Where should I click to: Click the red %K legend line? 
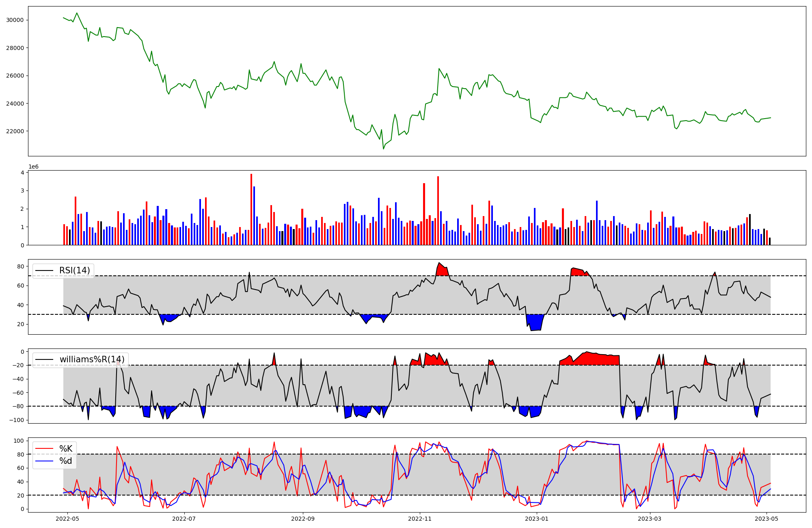coord(45,449)
